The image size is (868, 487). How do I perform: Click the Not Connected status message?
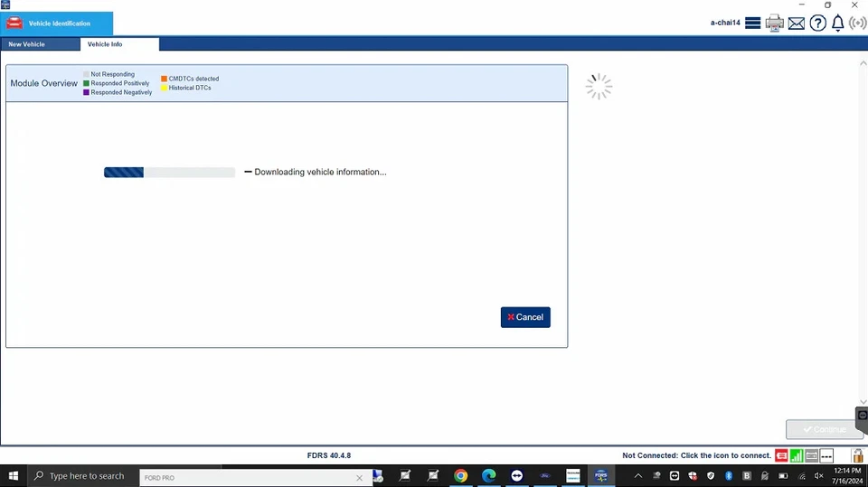[696, 455]
